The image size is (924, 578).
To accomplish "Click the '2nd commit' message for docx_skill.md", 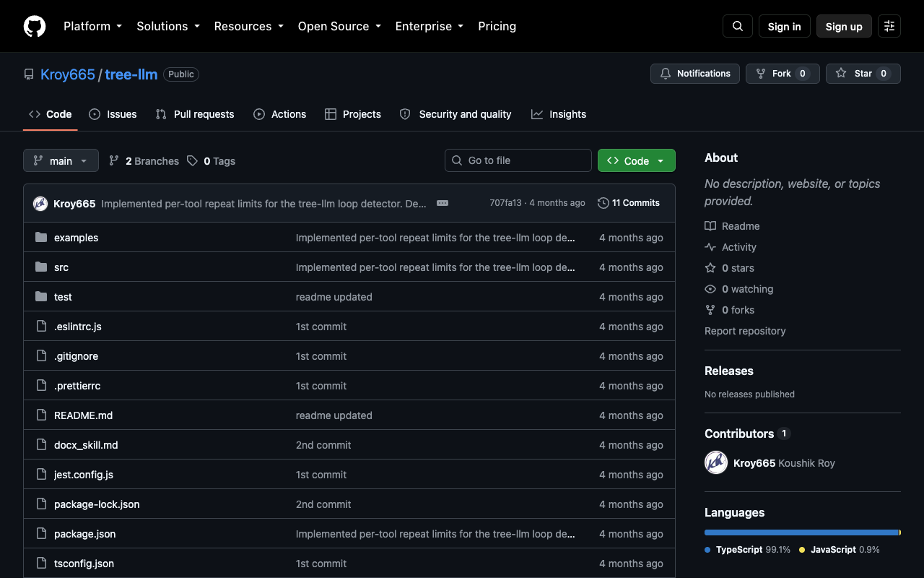I will 323,445.
